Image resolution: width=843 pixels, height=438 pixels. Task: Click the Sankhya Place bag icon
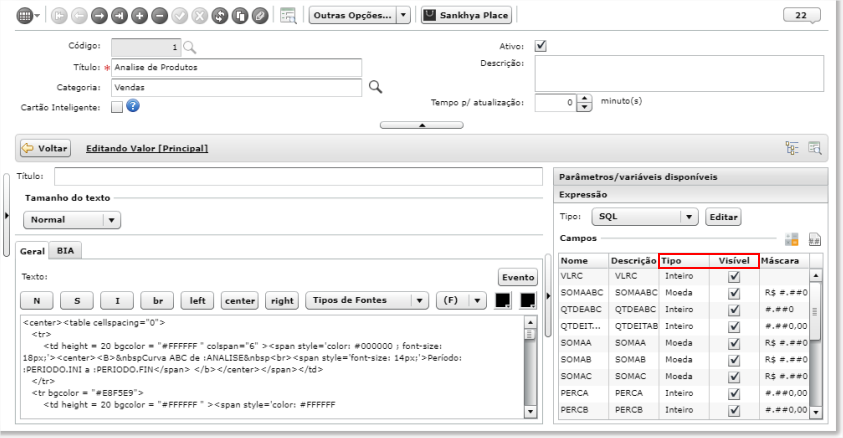429,15
